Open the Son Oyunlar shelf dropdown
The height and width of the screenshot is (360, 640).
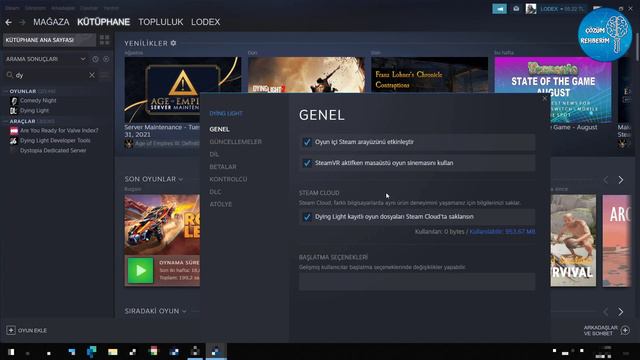[181, 179]
